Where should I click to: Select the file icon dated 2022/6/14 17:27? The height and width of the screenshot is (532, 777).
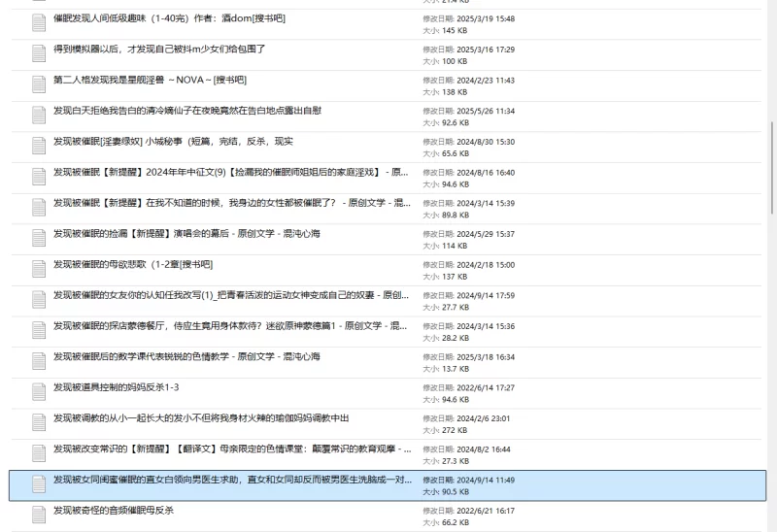pos(39,392)
